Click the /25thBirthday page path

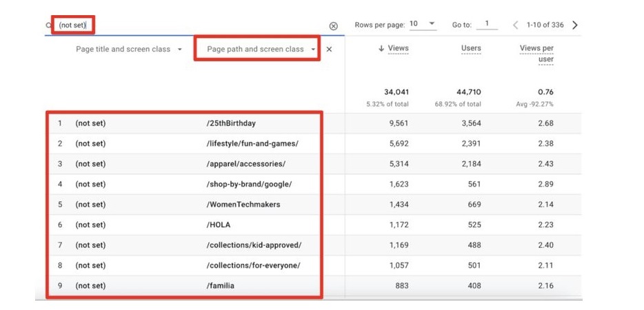(231, 123)
